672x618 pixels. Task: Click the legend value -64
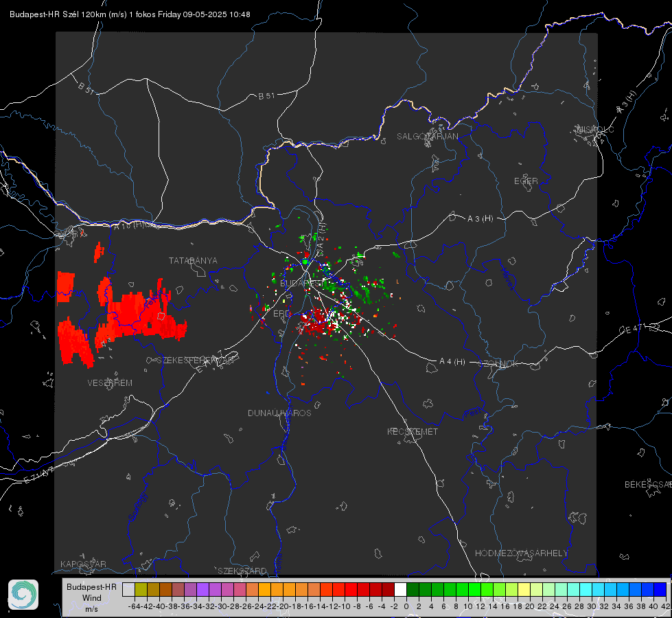pyautogui.click(x=134, y=606)
